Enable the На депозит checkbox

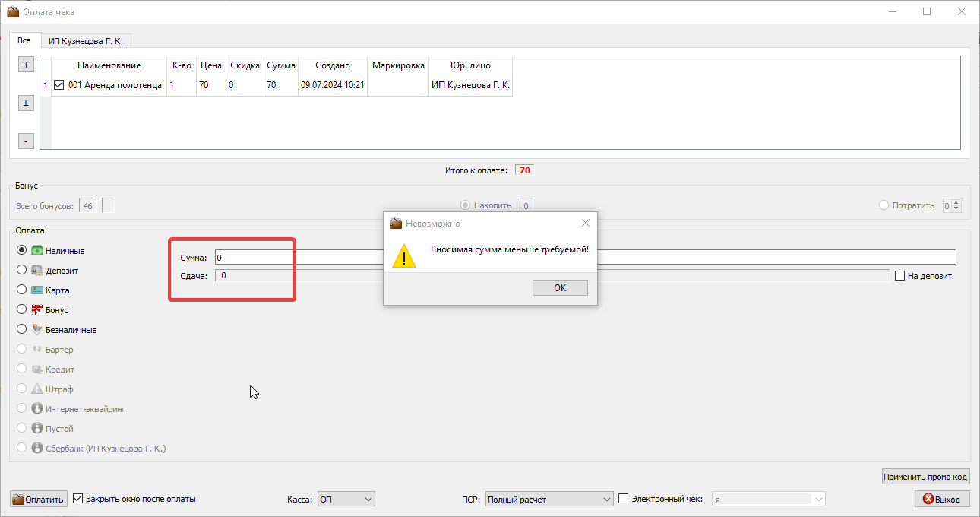coord(900,276)
